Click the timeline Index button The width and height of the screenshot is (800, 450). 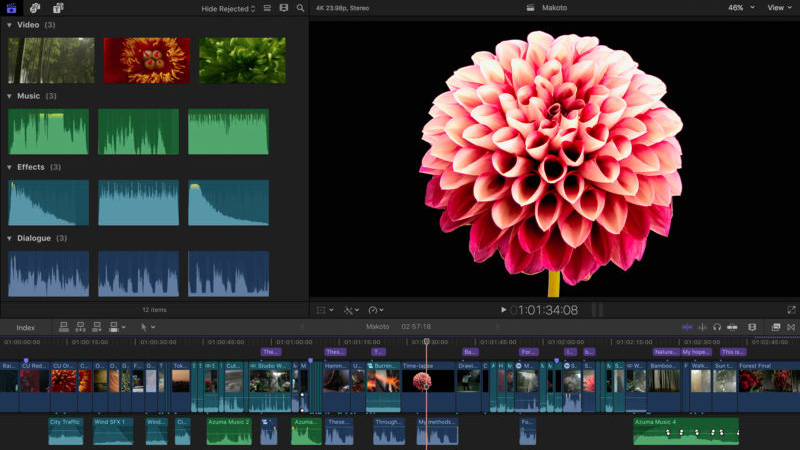pyautogui.click(x=25, y=327)
